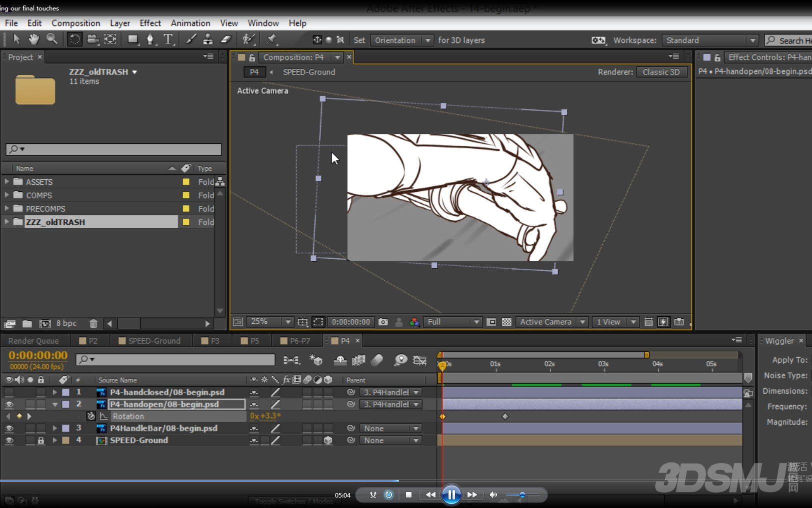812x508 pixels.
Task: Select the Rotation tool
Action: (x=74, y=39)
